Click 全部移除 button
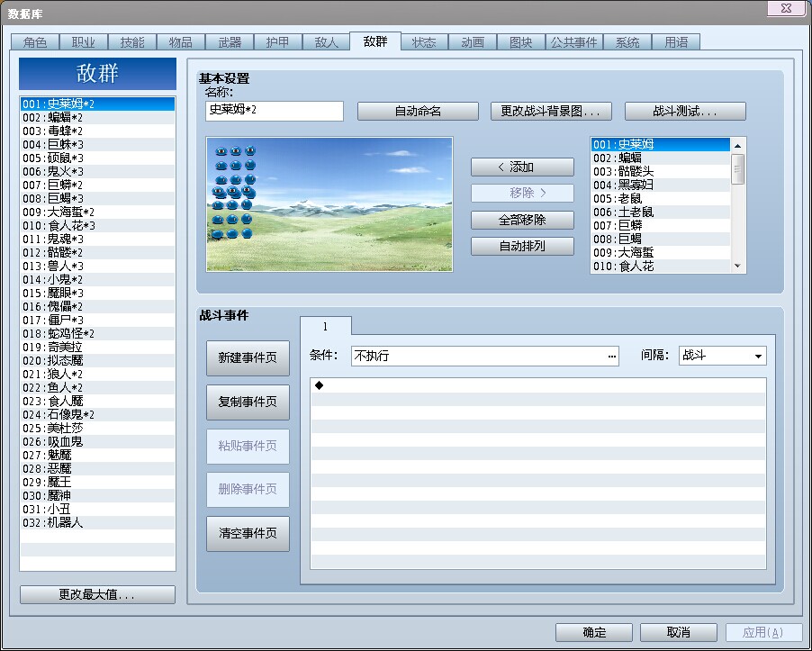812x651 pixels. (522, 220)
